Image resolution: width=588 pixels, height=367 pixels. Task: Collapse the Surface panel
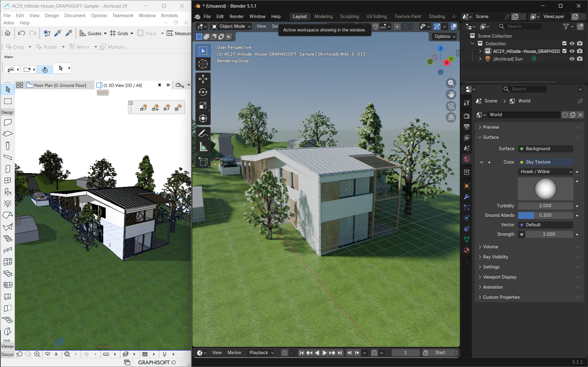click(x=529, y=137)
